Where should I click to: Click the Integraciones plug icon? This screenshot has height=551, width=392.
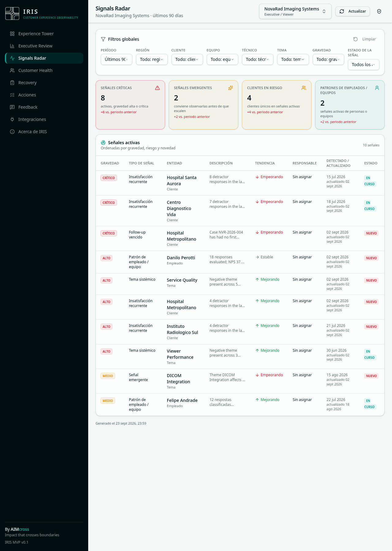point(12,119)
